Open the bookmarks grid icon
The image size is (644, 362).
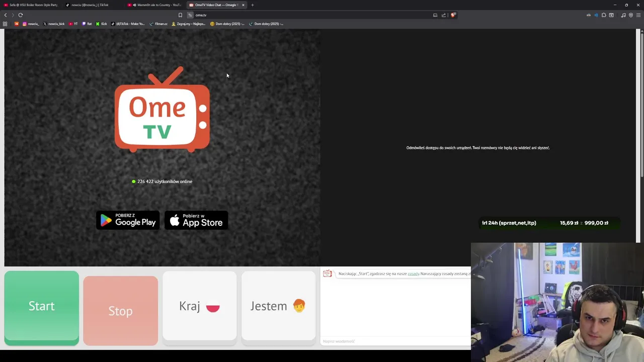click(x=5, y=24)
